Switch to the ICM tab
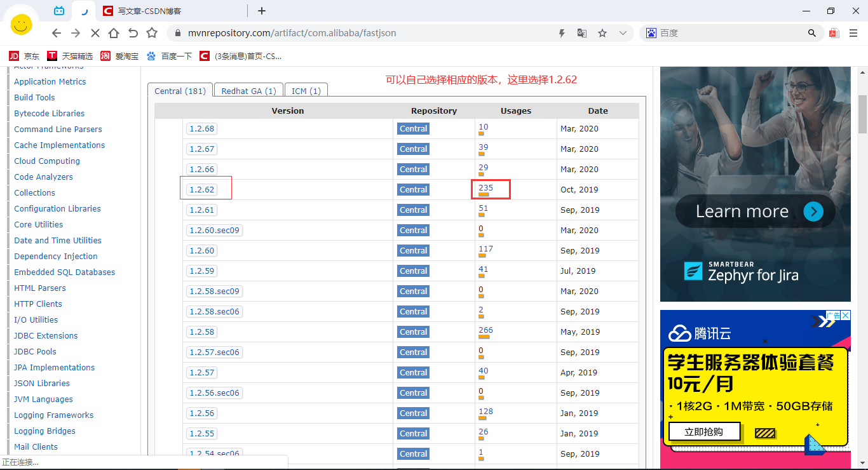 tap(306, 90)
